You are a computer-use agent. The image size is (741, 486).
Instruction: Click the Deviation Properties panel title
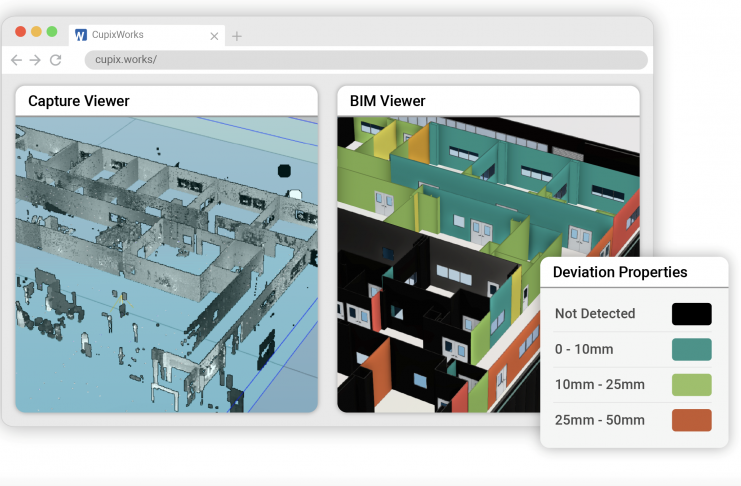tap(620, 272)
